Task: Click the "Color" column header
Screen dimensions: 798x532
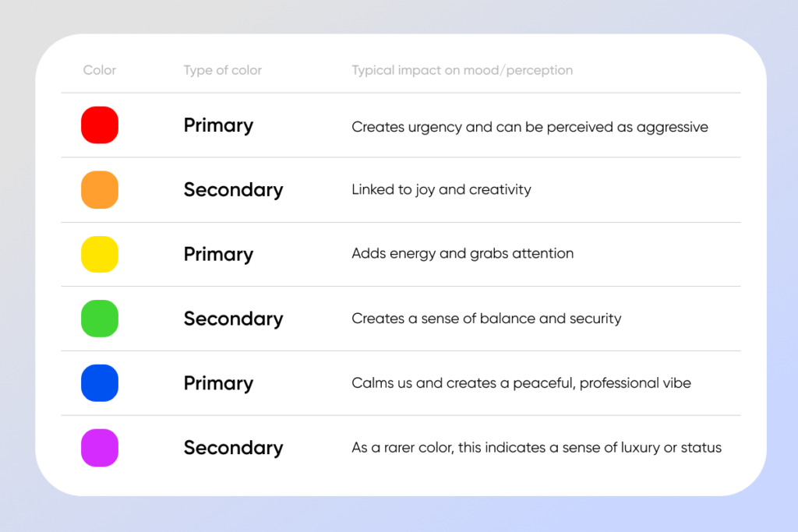Action: (100, 70)
